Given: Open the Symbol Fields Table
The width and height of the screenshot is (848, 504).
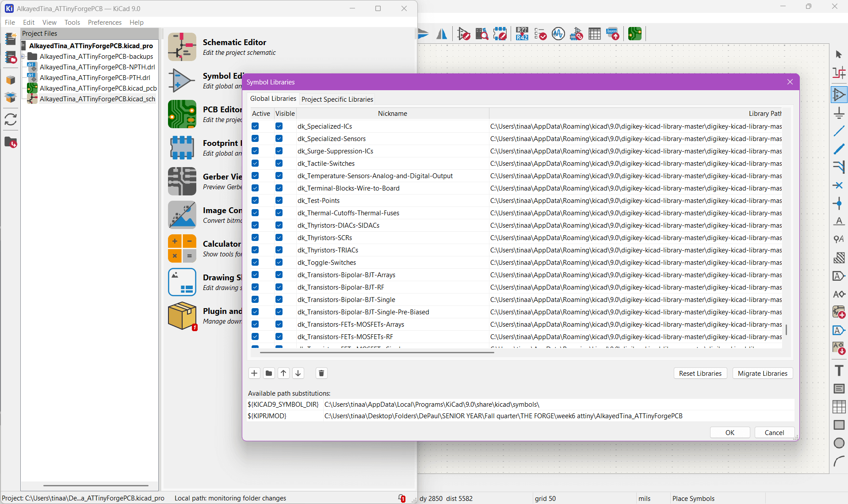Looking at the screenshot, I should 594,34.
